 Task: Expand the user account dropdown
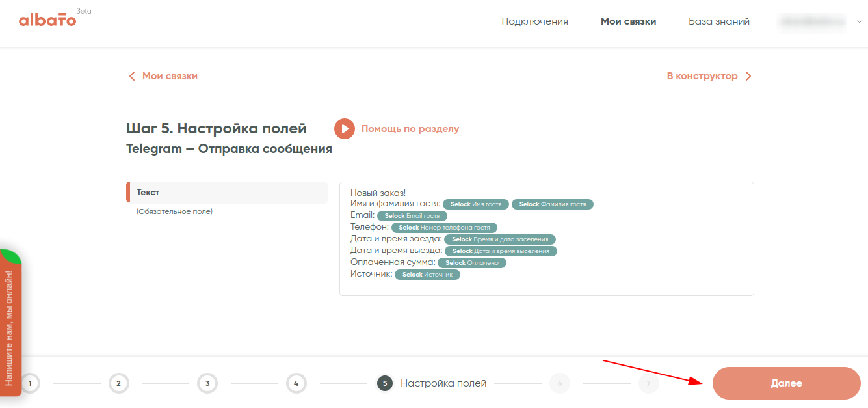tap(860, 21)
